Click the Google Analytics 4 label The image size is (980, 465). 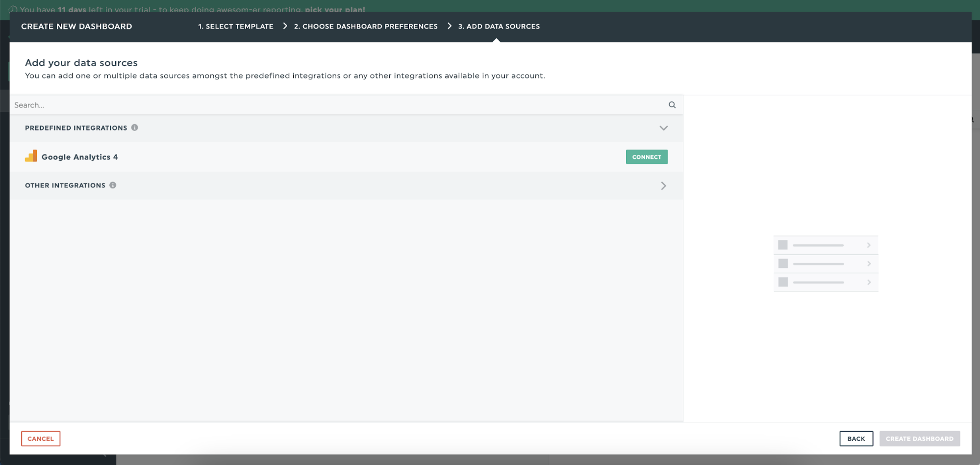[x=79, y=157]
